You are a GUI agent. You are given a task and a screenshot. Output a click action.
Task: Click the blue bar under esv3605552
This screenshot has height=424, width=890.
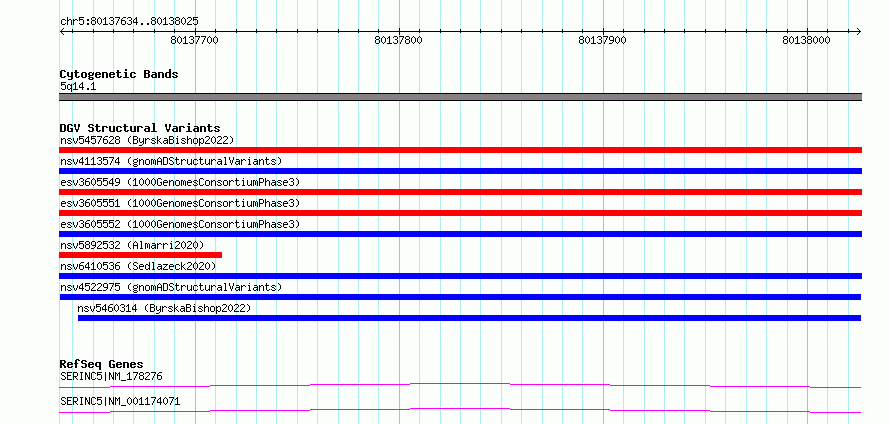pyautogui.click(x=460, y=234)
